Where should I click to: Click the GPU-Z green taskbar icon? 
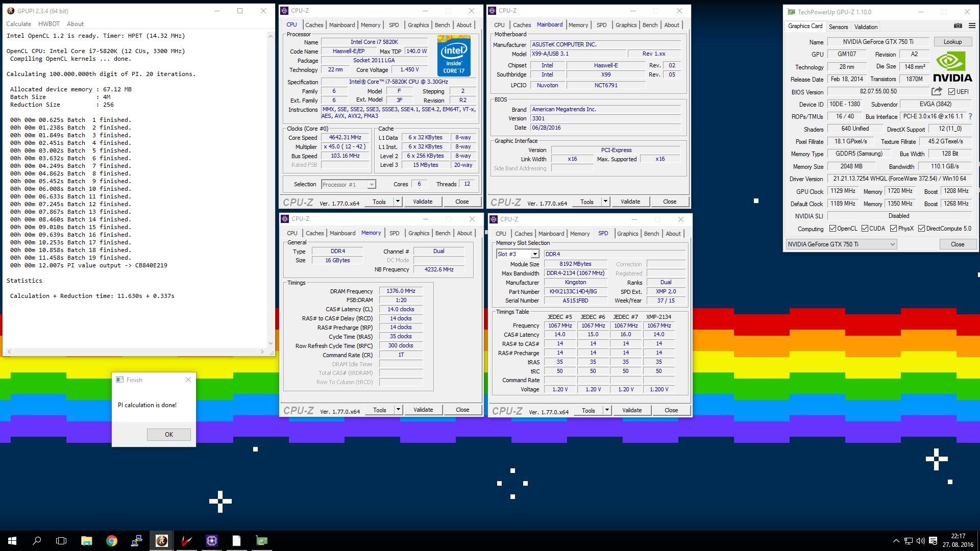click(x=261, y=541)
